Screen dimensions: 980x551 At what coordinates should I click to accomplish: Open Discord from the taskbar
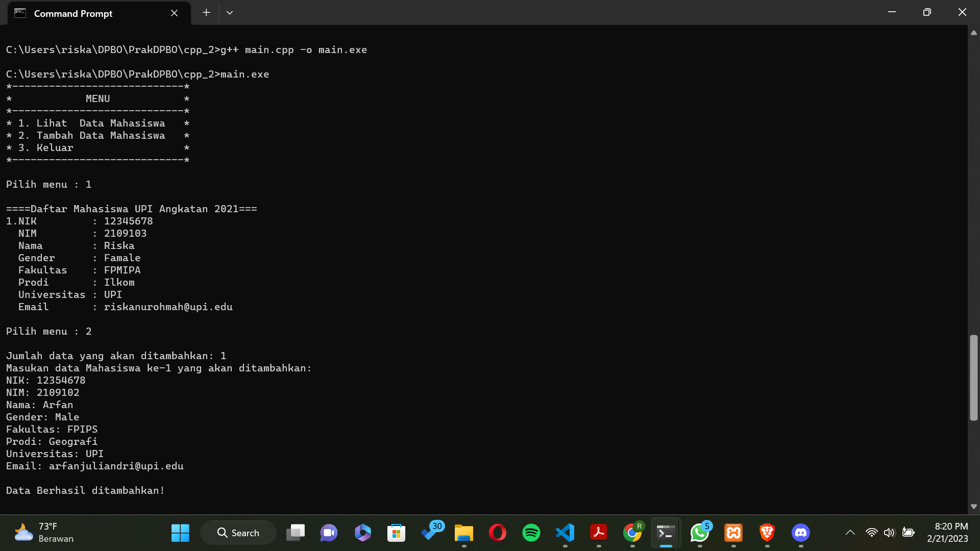pos(801,533)
